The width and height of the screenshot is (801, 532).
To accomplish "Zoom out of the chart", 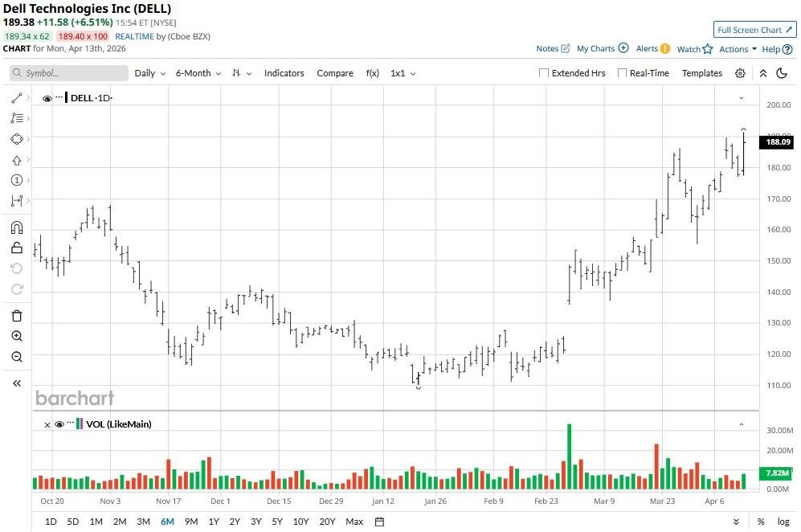I will pyautogui.click(x=17, y=357).
